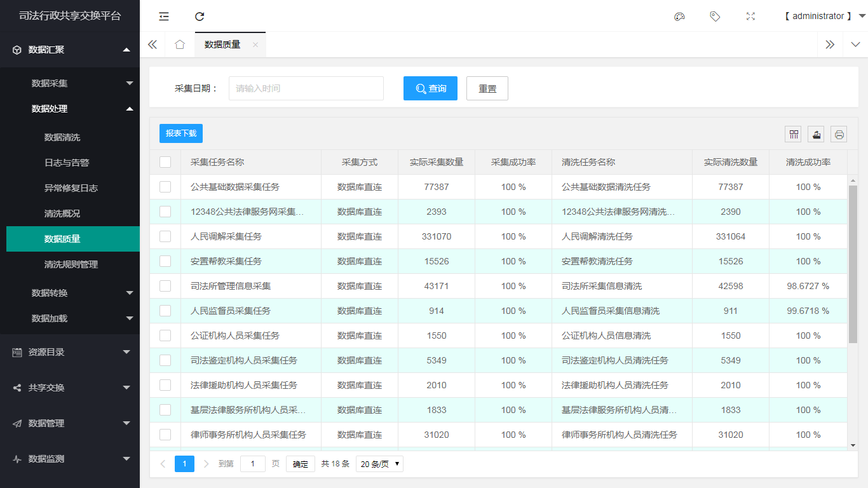Check the 律师事务所机构人员采集任务 row checkbox
The image size is (868, 488).
165,435
